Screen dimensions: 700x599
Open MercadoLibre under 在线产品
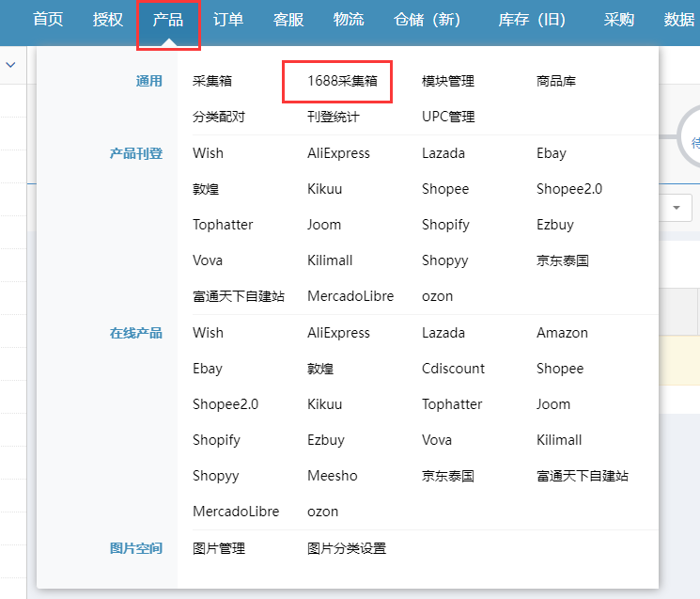pos(236,512)
